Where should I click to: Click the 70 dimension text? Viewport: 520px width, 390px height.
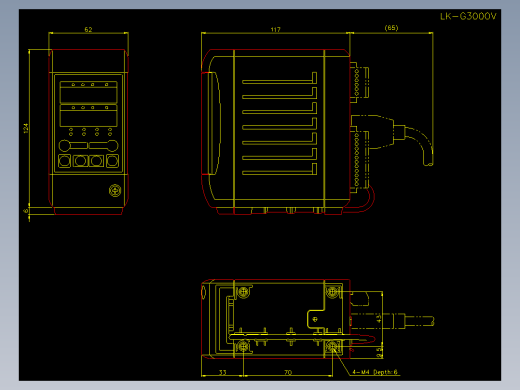coord(288,372)
